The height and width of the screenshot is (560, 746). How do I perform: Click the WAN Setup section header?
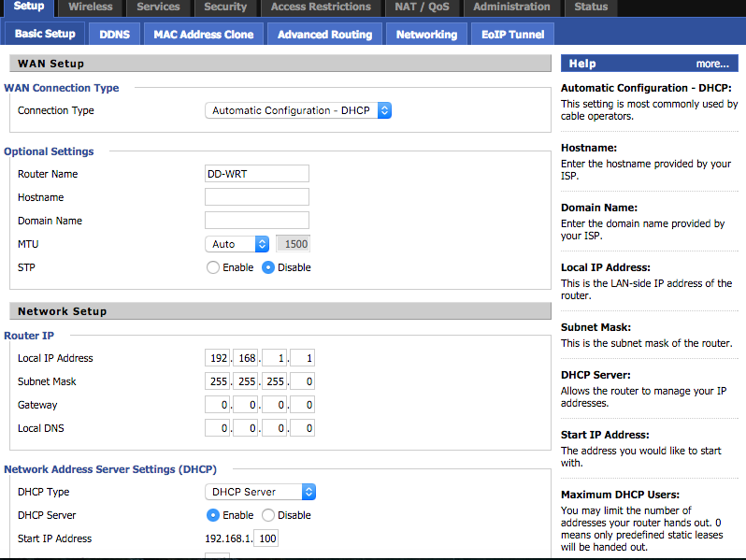click(280, 64)
